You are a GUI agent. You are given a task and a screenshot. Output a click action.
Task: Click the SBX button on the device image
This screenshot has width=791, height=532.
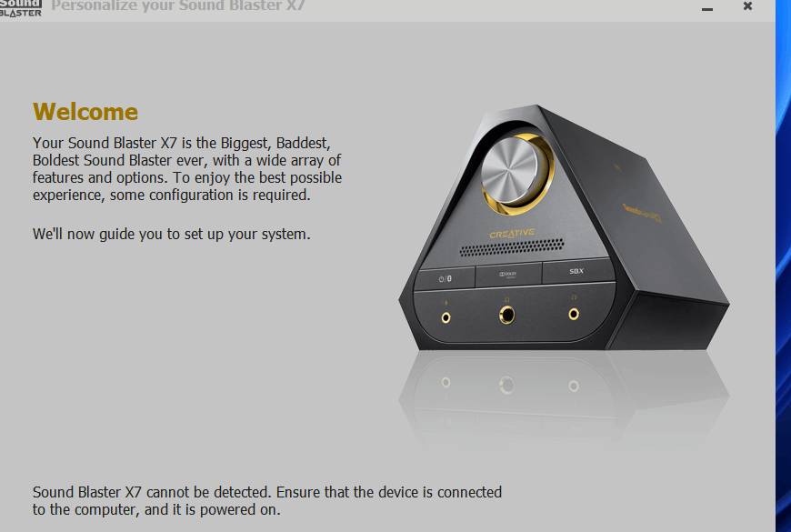576,271
